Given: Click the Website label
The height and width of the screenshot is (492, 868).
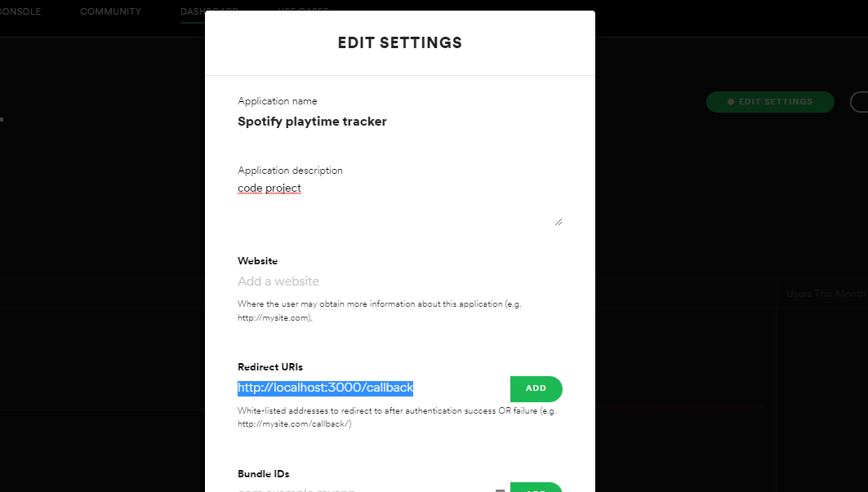Looking at the screenshot, I should 257,261.
